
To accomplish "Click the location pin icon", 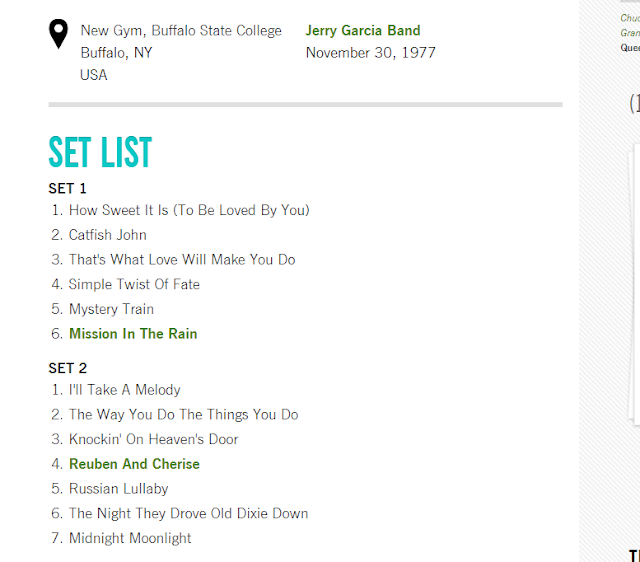I will (x=59, y=35).
